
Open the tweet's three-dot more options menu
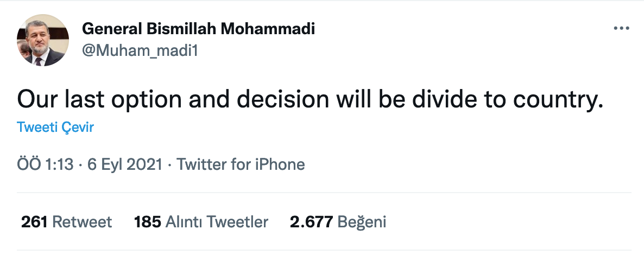[x=621, y=29]
